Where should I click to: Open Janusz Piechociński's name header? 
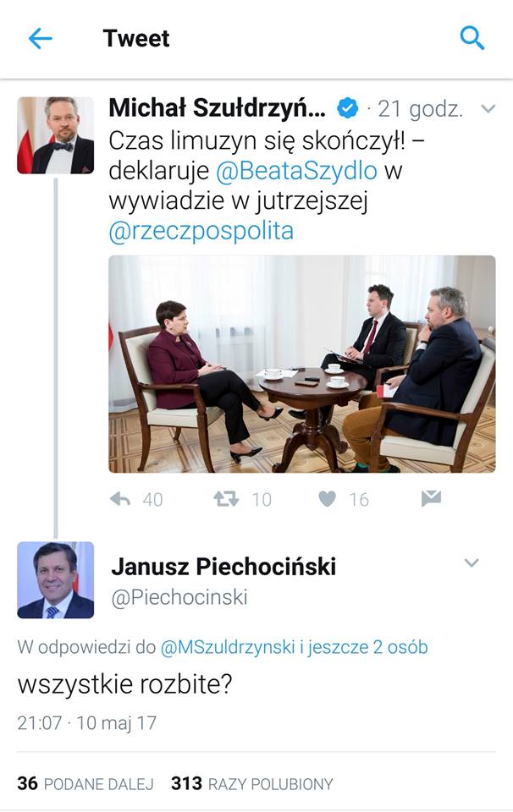[223, 567]
